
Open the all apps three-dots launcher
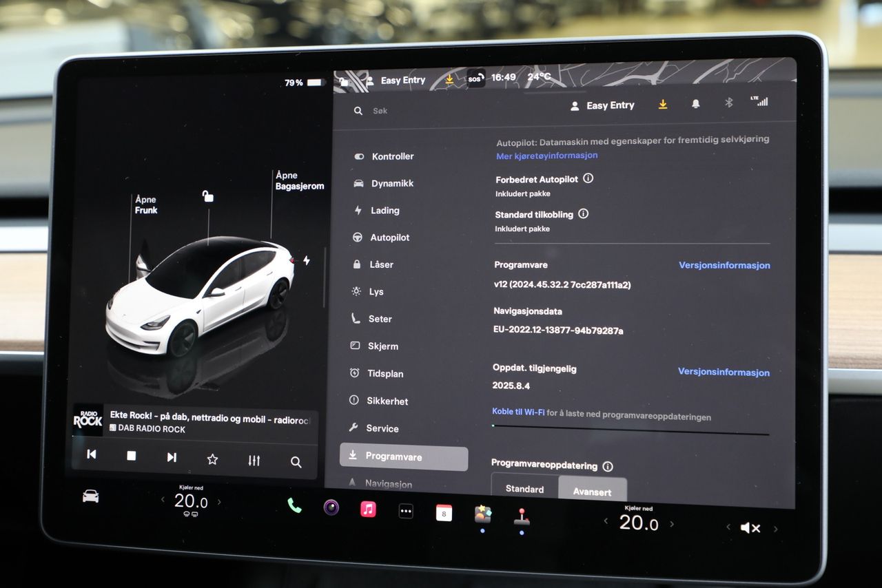click(406, 511)
